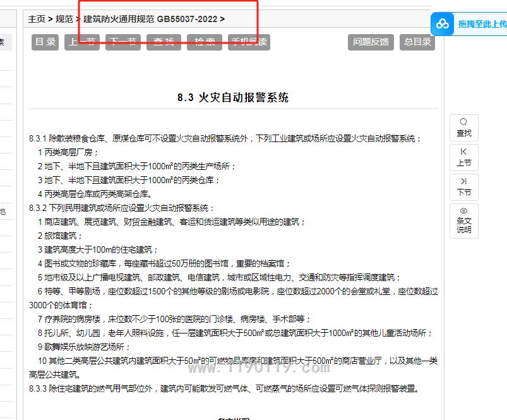
Task: Click gray 下一节 toolbar button
Action: (123, 42)
